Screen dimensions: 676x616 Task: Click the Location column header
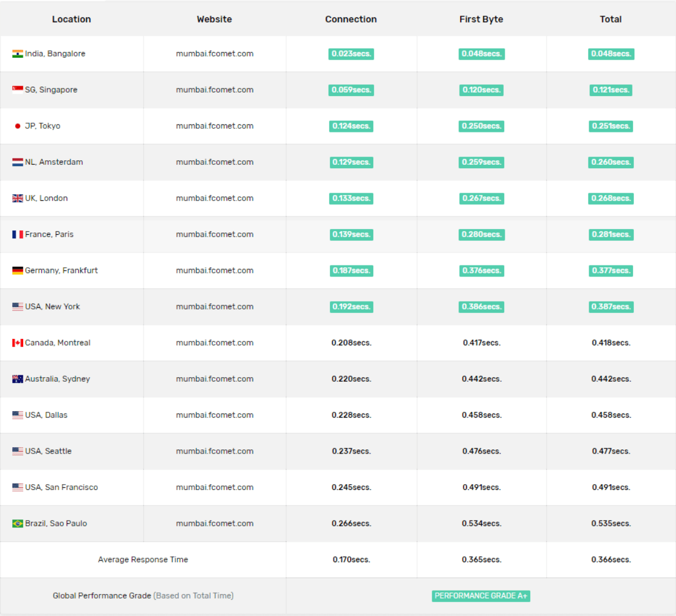tap(71, 19)
